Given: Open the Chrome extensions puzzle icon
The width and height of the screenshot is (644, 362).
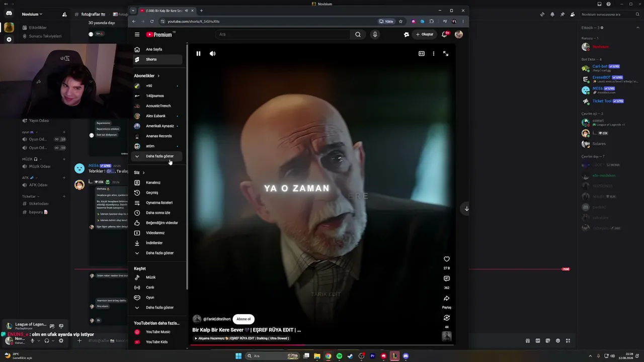Looking at the screenshot, I should tap(431, 22).
